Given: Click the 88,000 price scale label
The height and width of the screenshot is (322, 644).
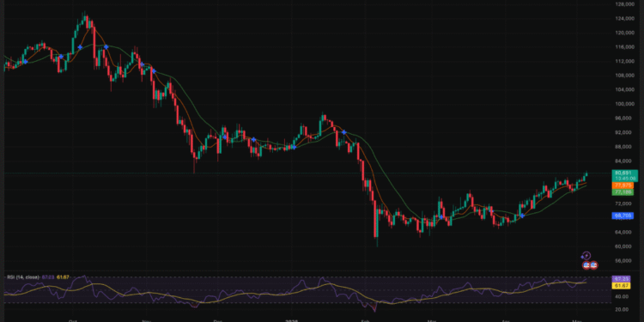Looking at the screenshot, I should coord(624,147).
